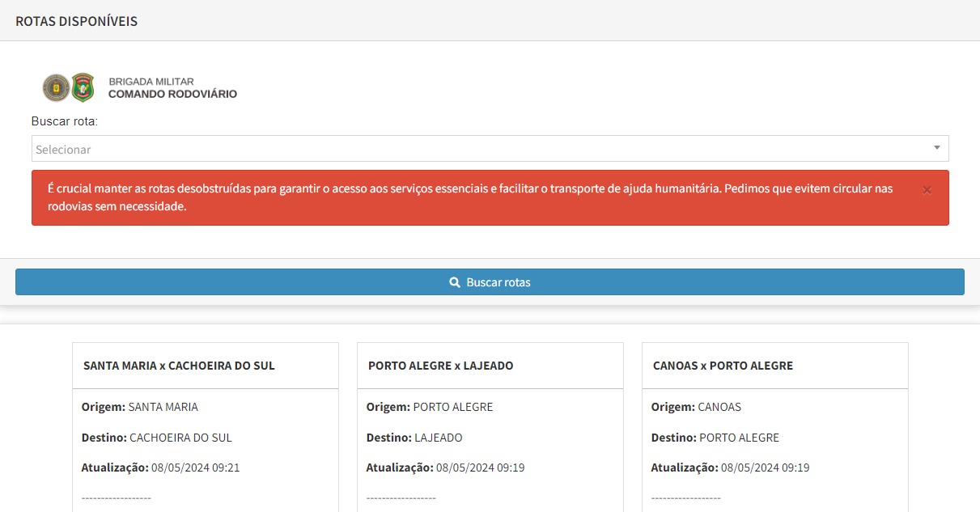Screen dimensions: 980x512
Task: Dismiss the red alert using its X
Action: (927, 190)
